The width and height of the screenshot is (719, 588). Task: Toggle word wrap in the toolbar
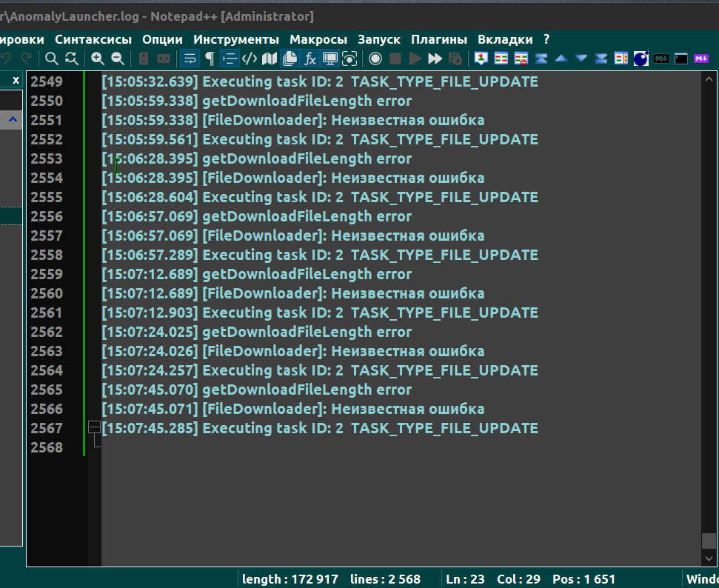click(x=190, y=59)
